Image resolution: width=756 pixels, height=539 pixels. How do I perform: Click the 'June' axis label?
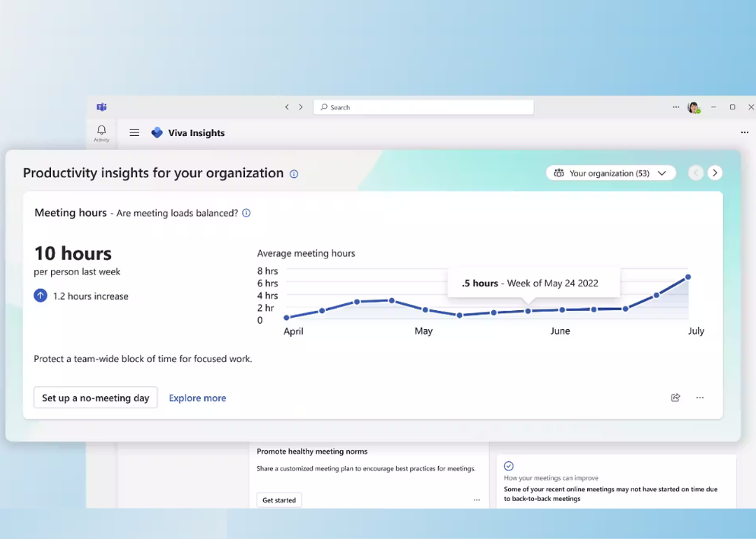tap(561, 331)
